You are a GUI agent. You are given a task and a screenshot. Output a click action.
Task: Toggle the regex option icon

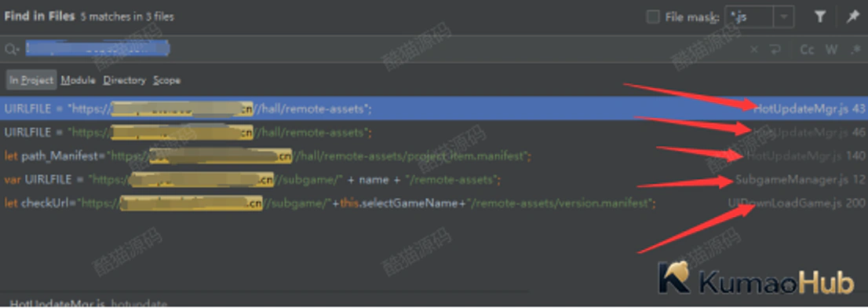tap(855, 49)
